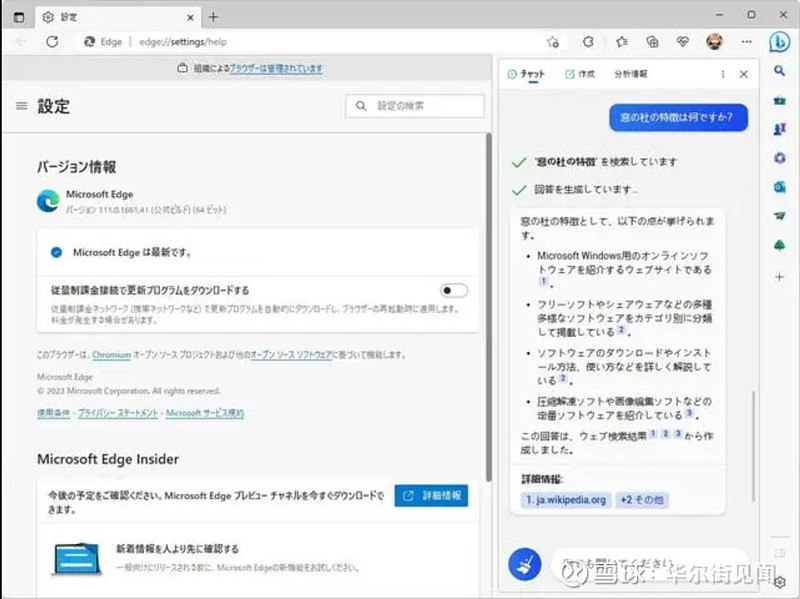Open the tab actions menu icon
Screen dimensions: 800x599
[19, 17]
